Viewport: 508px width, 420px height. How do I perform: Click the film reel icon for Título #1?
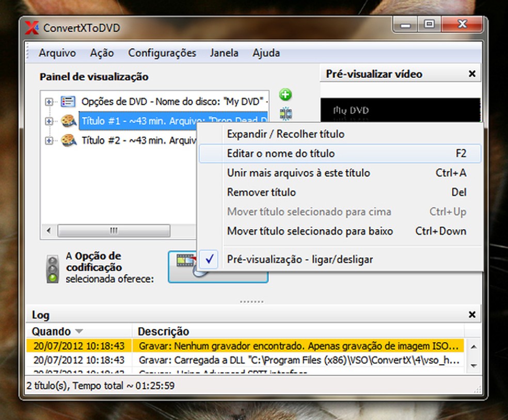(x=69, y=121)
